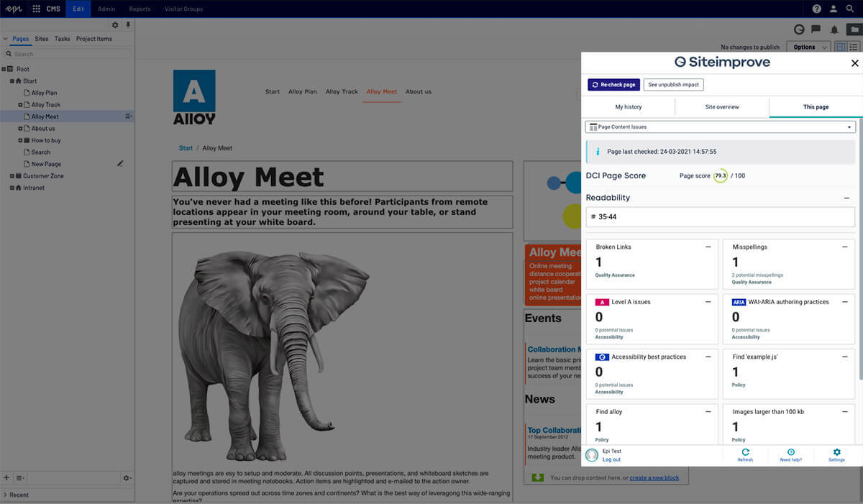Expand the About us tree node

(20, 128)
